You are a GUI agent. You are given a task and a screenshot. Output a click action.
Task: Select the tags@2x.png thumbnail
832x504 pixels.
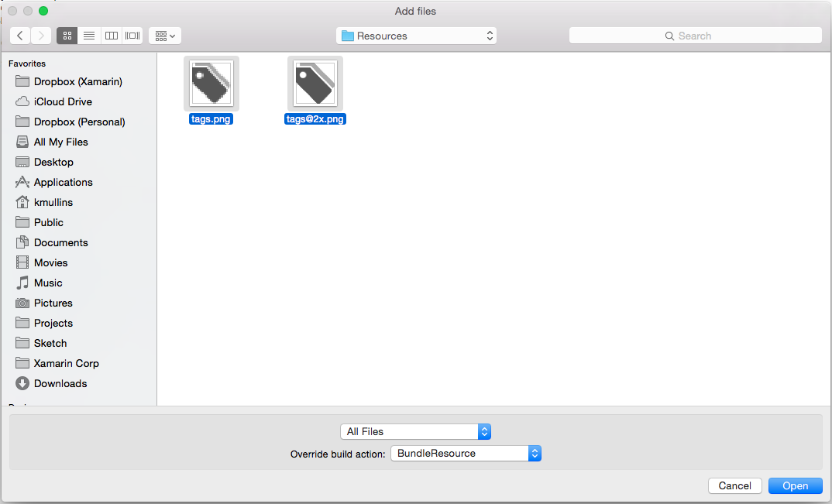coord(315,84)
